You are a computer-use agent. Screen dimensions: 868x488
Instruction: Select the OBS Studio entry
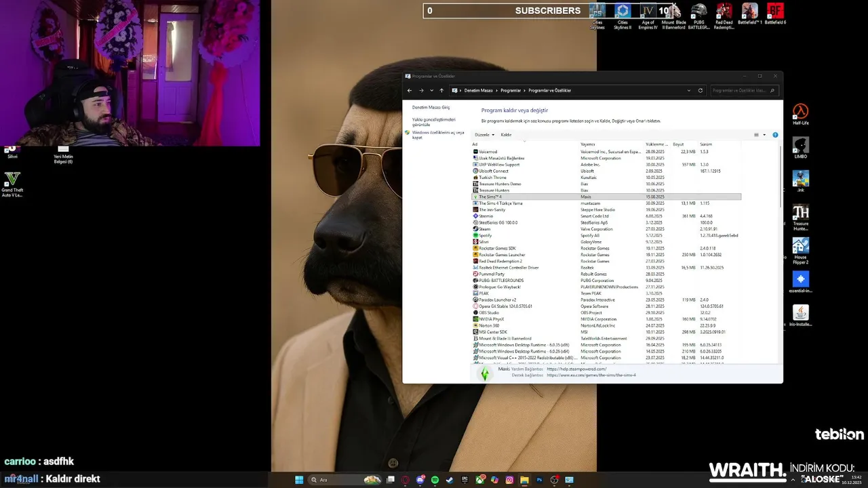pos(606,312)
